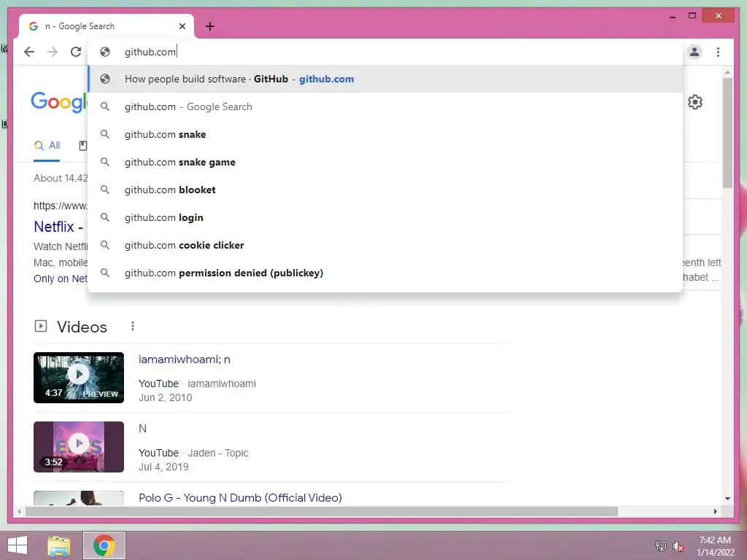747x560 pixels.
Task: Open the 'N' video link by Jaden
Action: pos(142,429)
